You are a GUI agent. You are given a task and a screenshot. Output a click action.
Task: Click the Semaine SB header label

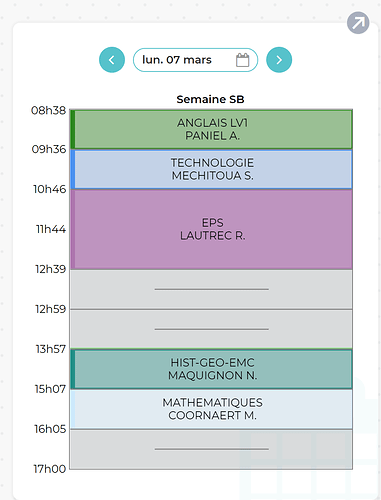coord(210,99)
